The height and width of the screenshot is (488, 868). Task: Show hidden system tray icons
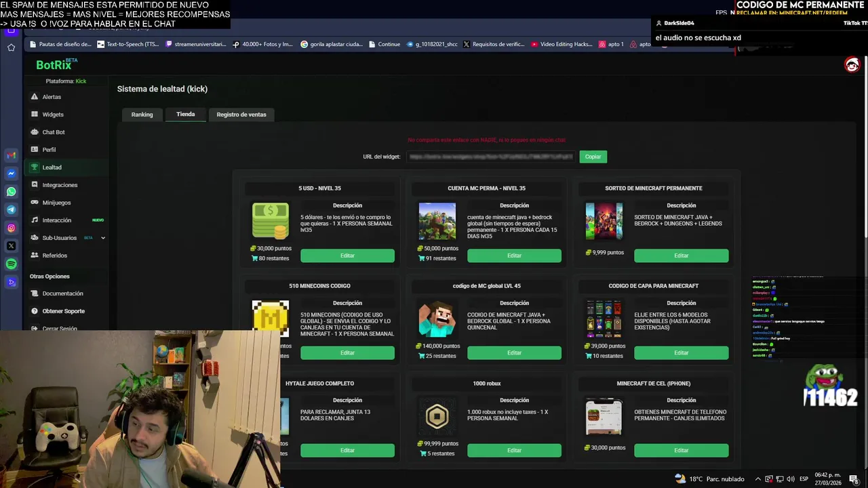click(x=758, y=479)
